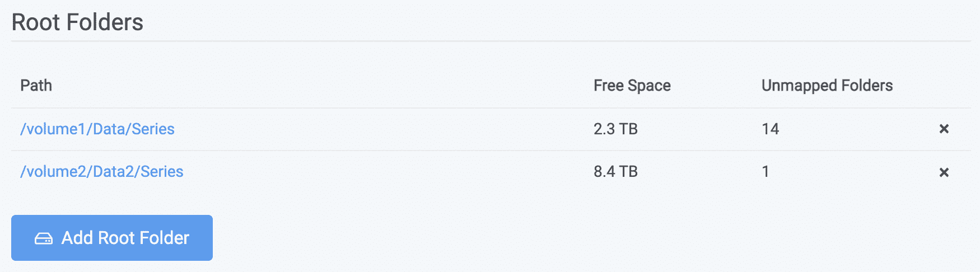Click the X beside the Data2 series path

944,172
